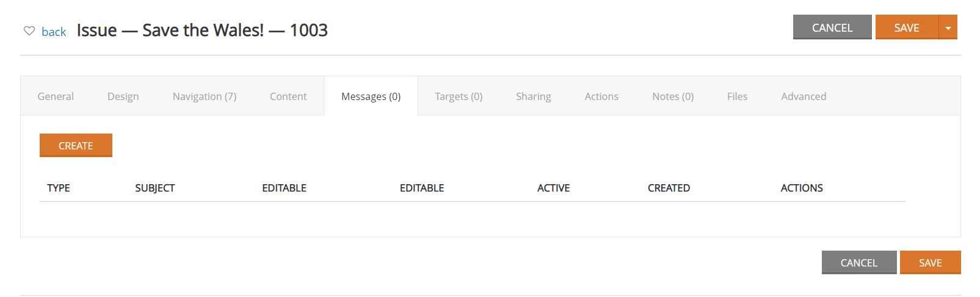Click the bottom Save button
Screen dimensions: 980x297
931,263
